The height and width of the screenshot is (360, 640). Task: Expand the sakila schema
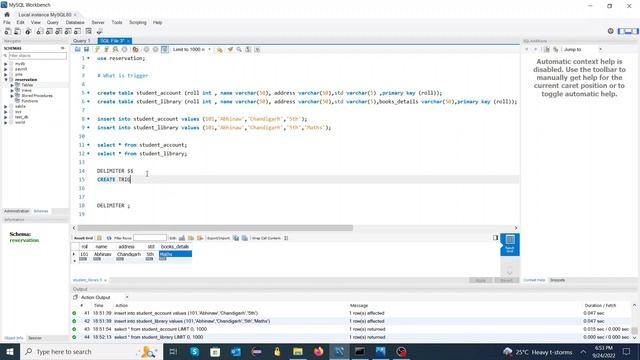(6, 107)
